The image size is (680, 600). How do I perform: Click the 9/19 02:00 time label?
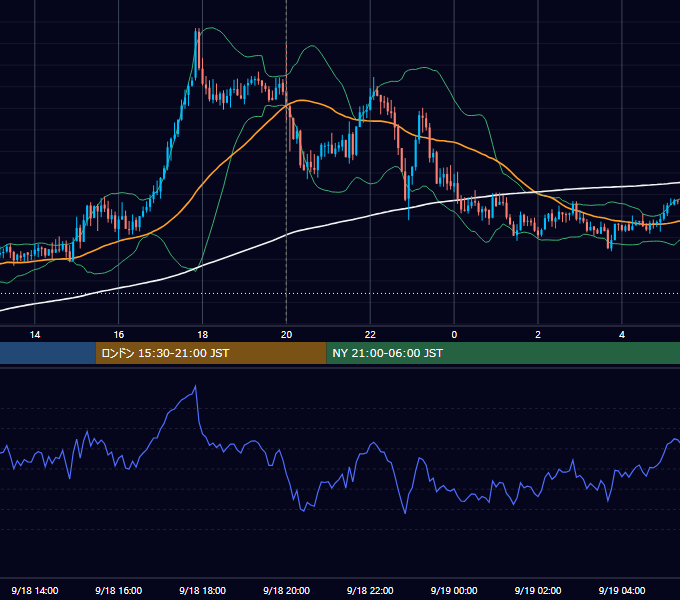pyautogui.click(x=538, y=590)
